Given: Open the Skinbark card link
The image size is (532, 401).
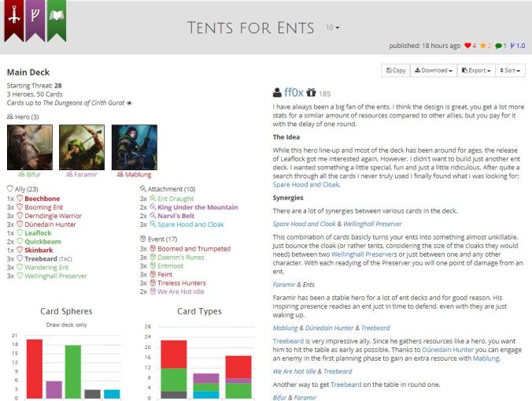Looking at the screenshot, I should point(39,250).
